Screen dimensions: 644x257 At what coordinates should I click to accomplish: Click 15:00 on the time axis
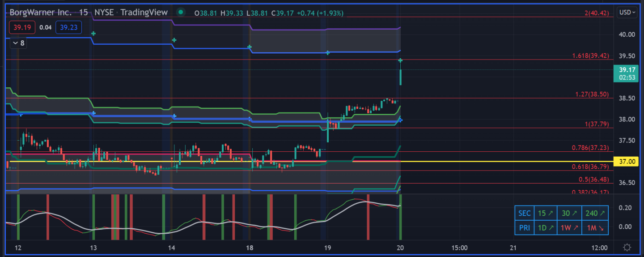460,248
